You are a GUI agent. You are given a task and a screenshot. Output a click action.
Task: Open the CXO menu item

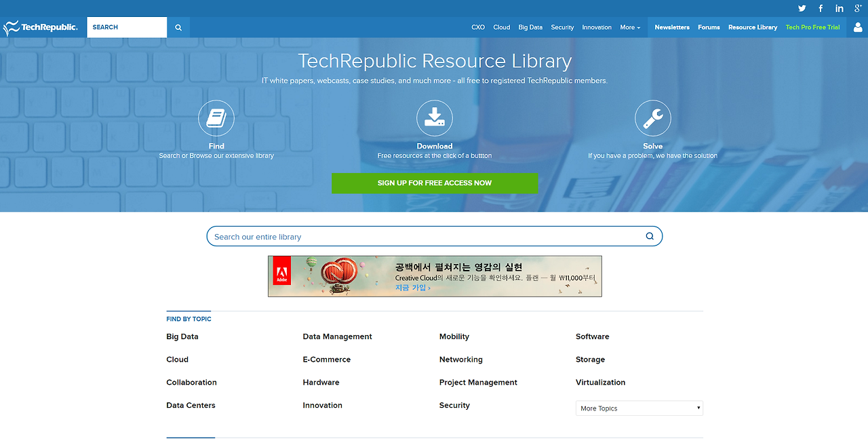tap(478, 27)
